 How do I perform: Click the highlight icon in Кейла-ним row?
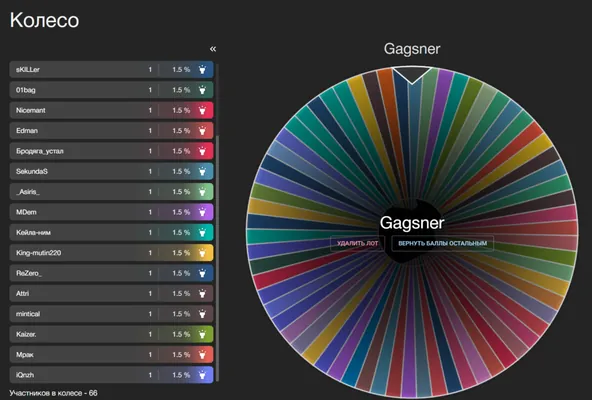point(202,232)
